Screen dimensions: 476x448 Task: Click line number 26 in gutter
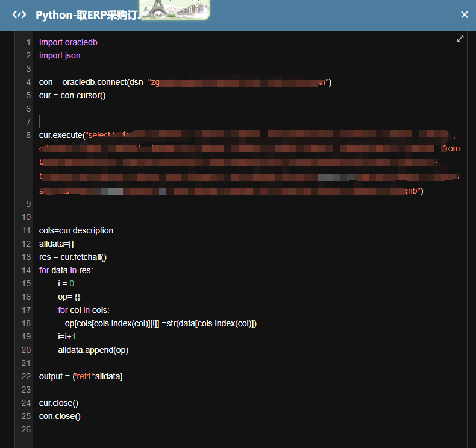point(25,429)
